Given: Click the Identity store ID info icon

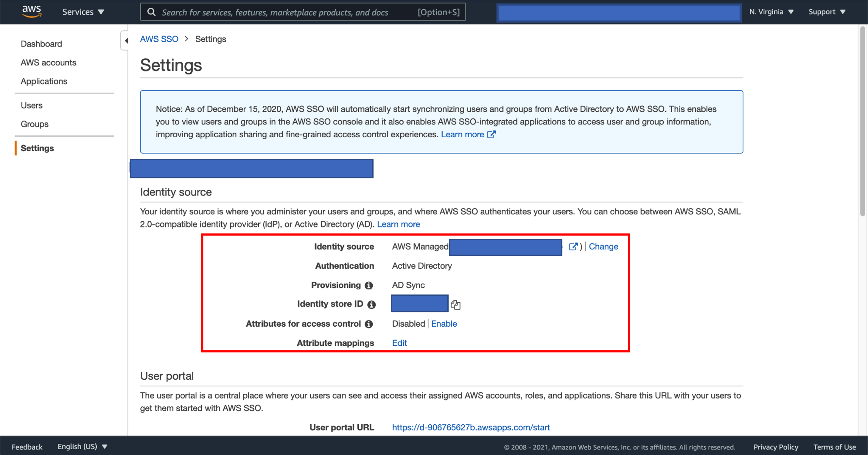Looking at the screenshot, I should (371, 304).
